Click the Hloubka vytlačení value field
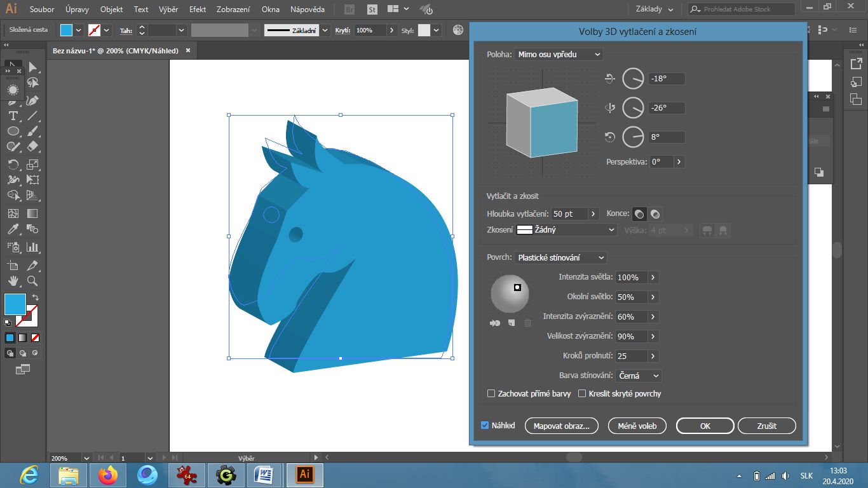Screen dimensions: 868x488 click(570, 213)
